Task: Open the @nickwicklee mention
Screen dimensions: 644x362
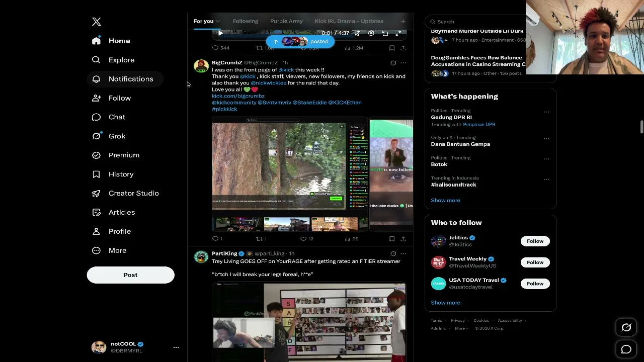Action: (268, 83)
